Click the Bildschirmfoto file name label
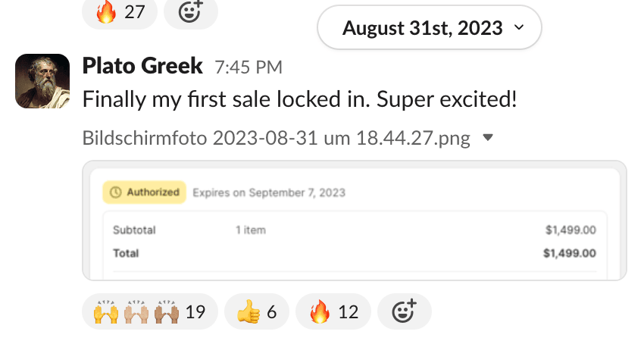This screenshot has height=341, width=644. (x=277, y=139)
